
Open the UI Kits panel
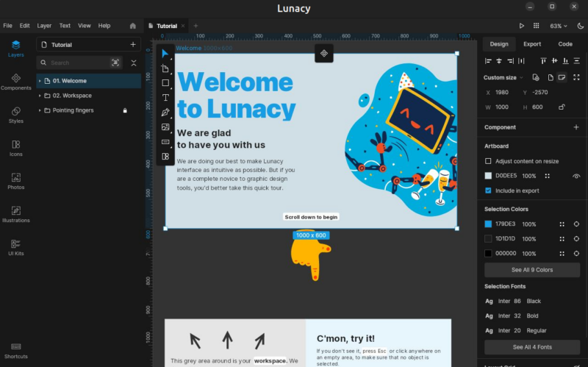point(15,247)
